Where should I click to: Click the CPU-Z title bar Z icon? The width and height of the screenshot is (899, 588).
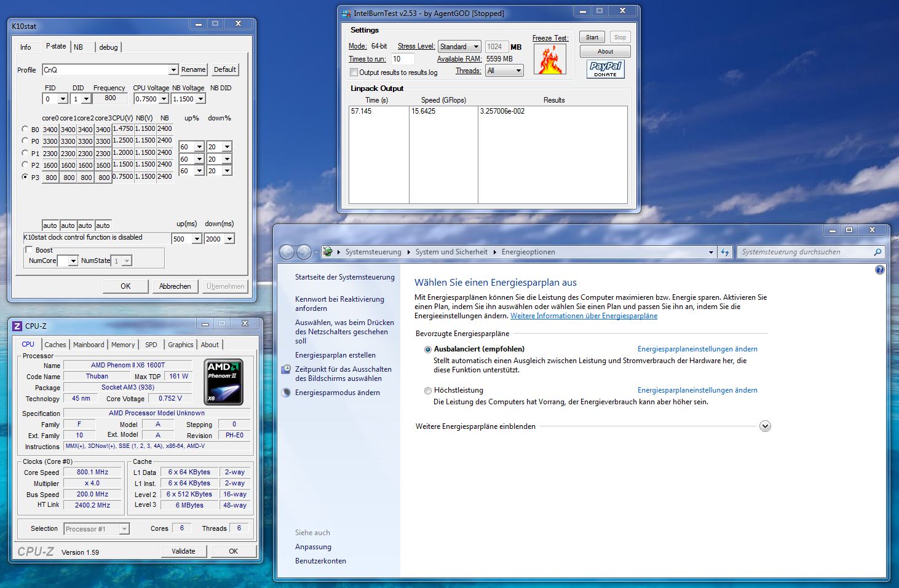17,326
